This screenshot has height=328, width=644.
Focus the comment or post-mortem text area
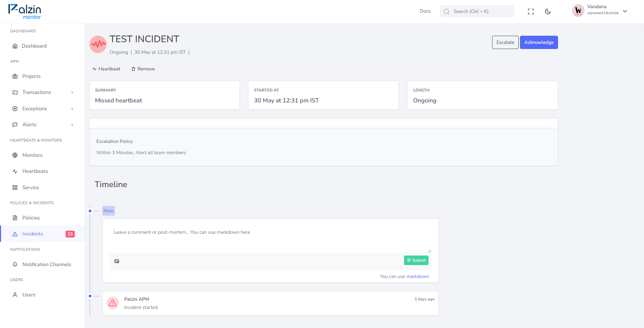click(270, 239)
